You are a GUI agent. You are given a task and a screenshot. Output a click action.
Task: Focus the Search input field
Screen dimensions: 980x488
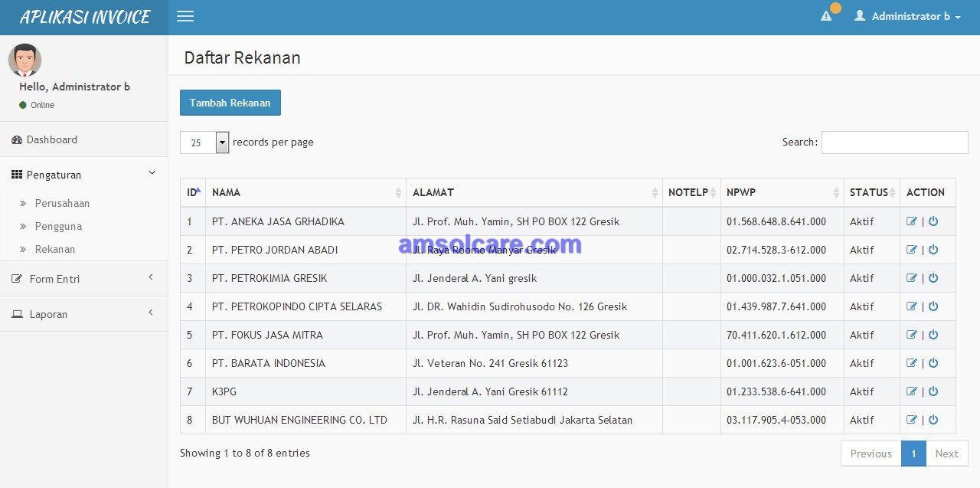click(894, 142)
